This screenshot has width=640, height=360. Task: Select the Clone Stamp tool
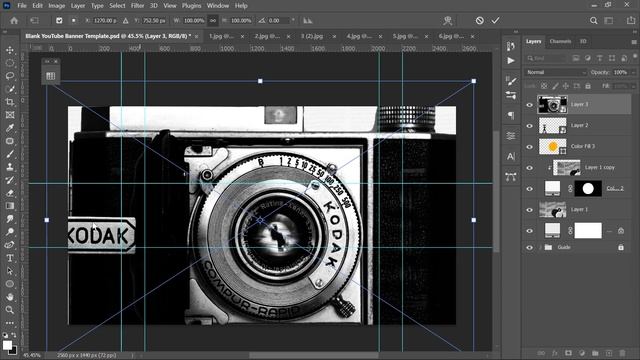[10, 167]
